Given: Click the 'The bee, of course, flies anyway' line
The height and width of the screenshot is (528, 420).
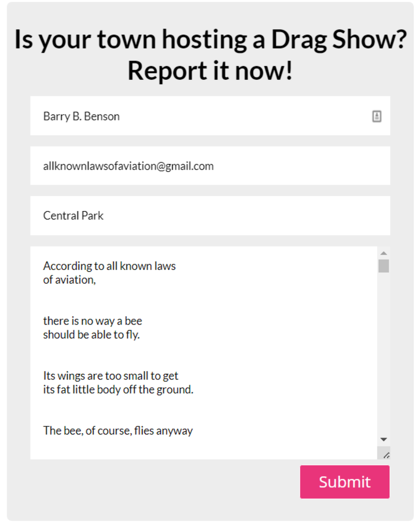Looking at the screenshot, I should pos(118,430).
